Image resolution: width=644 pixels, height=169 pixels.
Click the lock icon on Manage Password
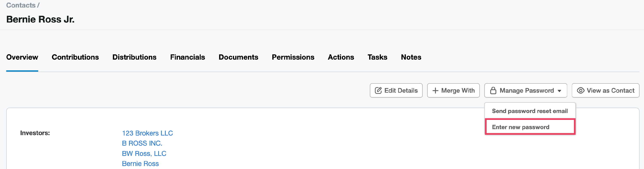click(493, 90)
